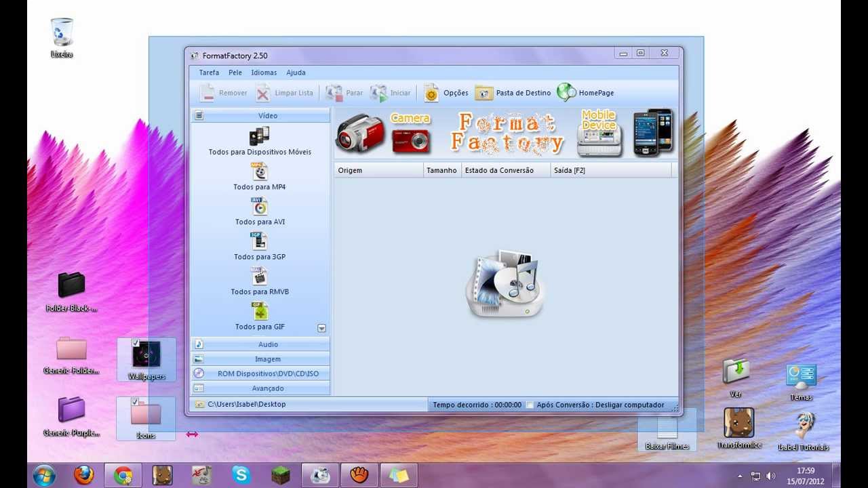The width and height of the screenshot is (868, 488).
Task: Choose Todos para MP4 converter
Action: click(260, 177)
